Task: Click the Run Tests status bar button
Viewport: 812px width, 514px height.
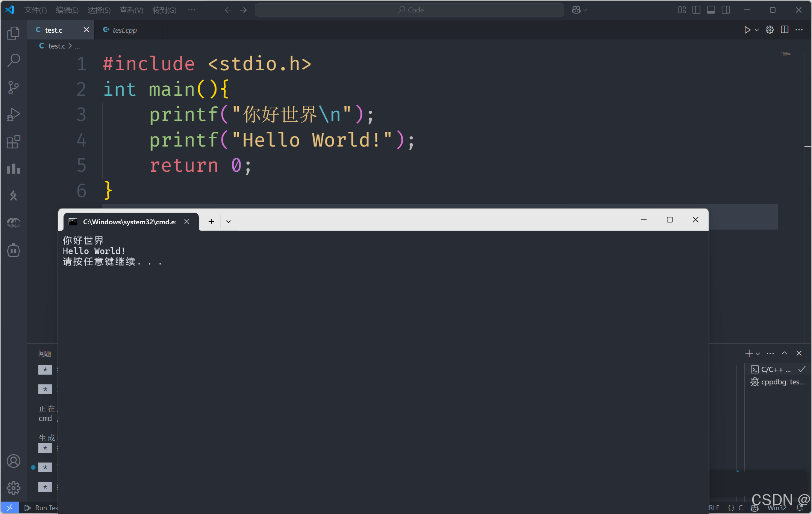Action: point(41,508)
